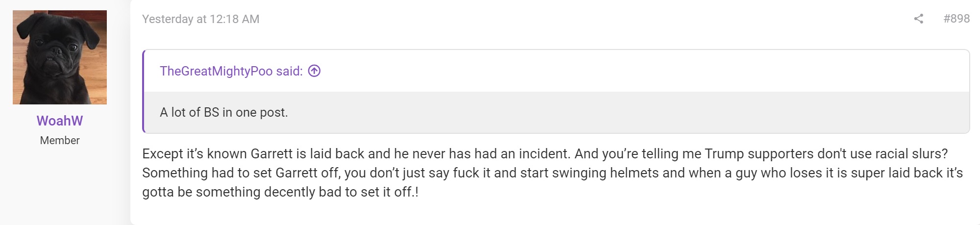Click the purple left border of the quote
This screenshot has height=225, width=980.
click(143, 91)
